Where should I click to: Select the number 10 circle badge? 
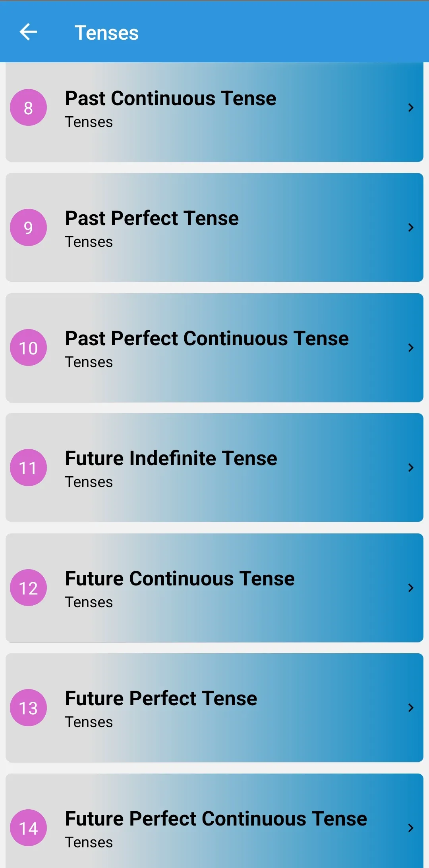[x=28, y=348]
